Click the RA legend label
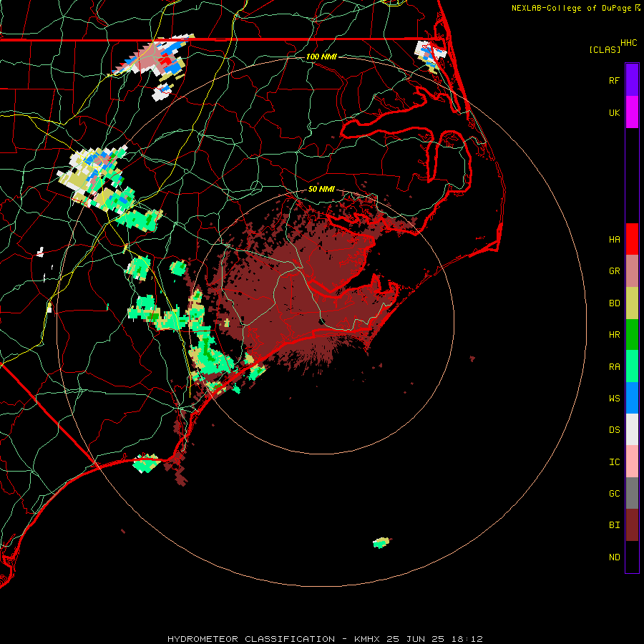 (614, 367)
